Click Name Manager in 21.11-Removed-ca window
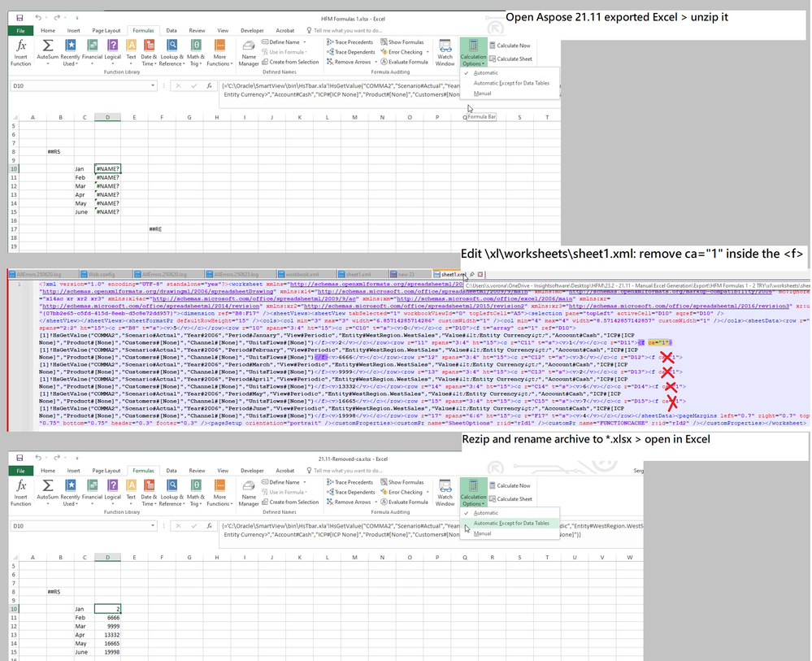 tap(249, 493)
